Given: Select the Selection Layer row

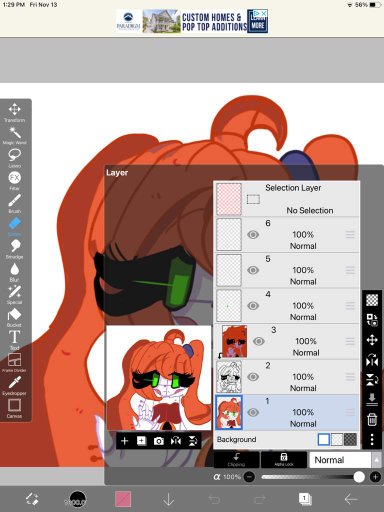Looking at the screenshot, I should point(287,199).
